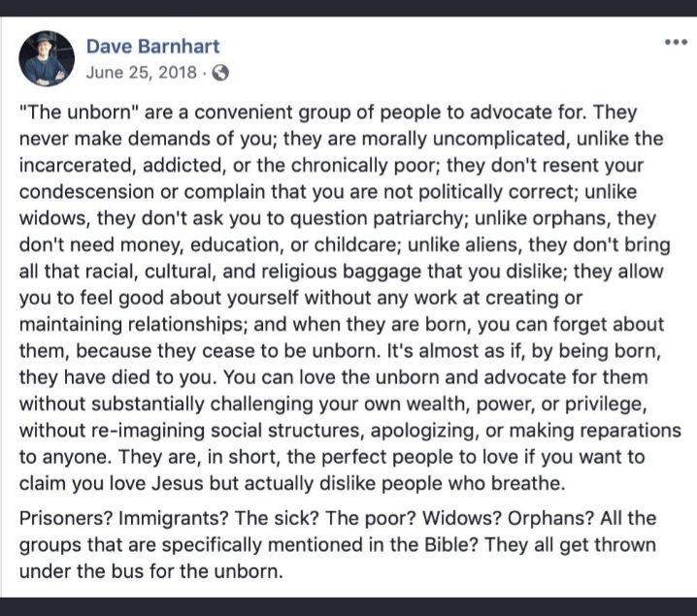Click the Dave Barnhart name link
Screen dimensions: 697x616
[153, 47]
